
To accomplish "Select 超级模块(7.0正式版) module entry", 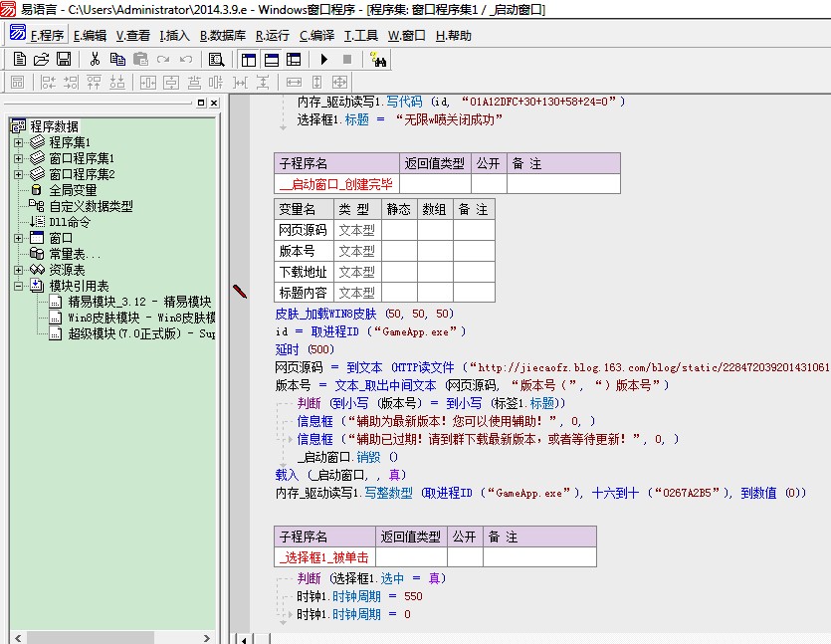I will pos(141,333).
